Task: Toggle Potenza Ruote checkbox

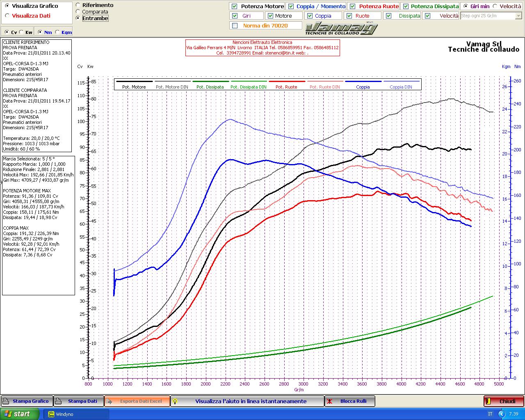Action: 352,6
